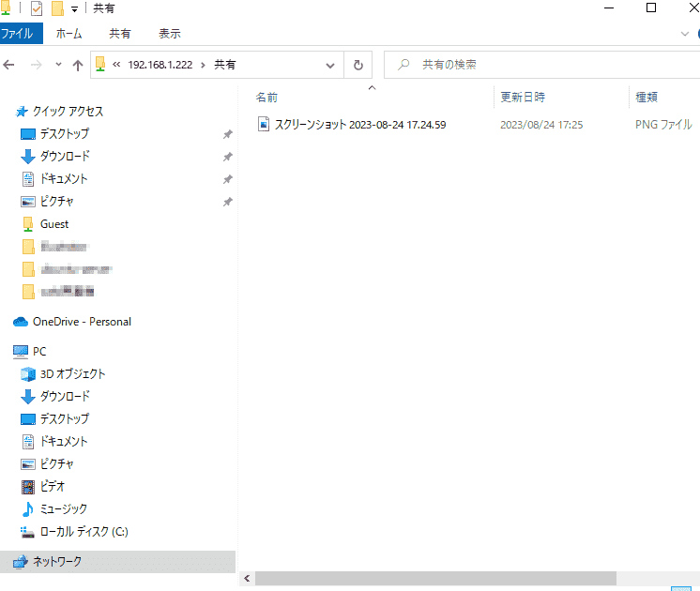Unpin Desktop from Quick Access
Viewport: 700px width, 591px height.
(228, 134)
